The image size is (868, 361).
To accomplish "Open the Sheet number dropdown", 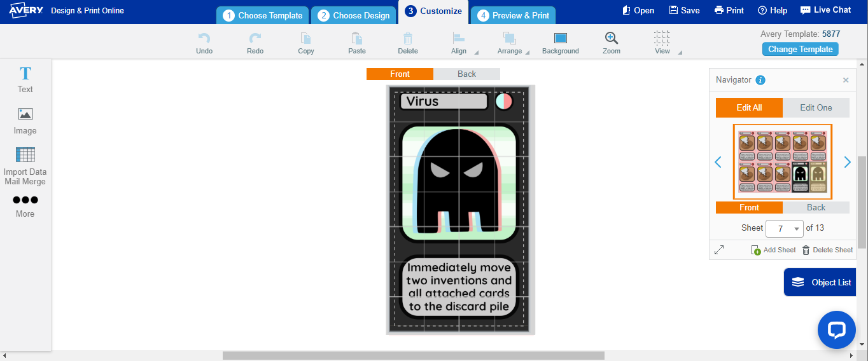I will point(785,228).
